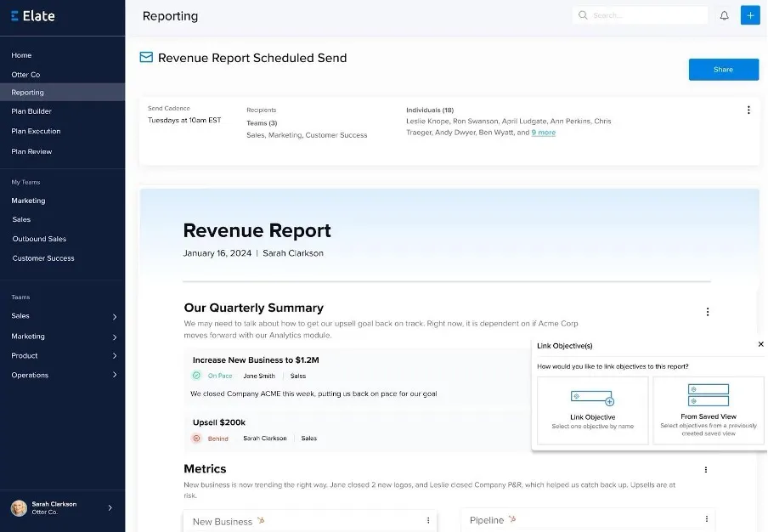The width and height of the screenshot is (768, 532).
Task: Click Sarah Clarkson name in sidebar footer
Action: [x=54, y=504]
